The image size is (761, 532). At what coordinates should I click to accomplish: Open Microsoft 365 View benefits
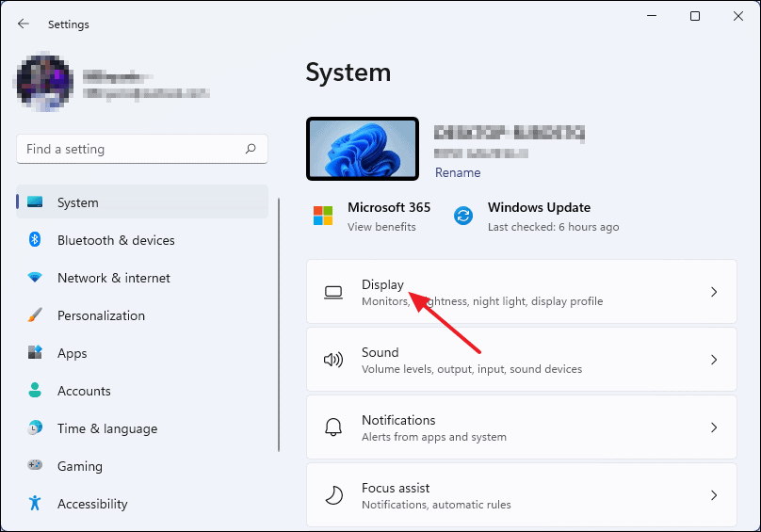(x=381, y=227)
